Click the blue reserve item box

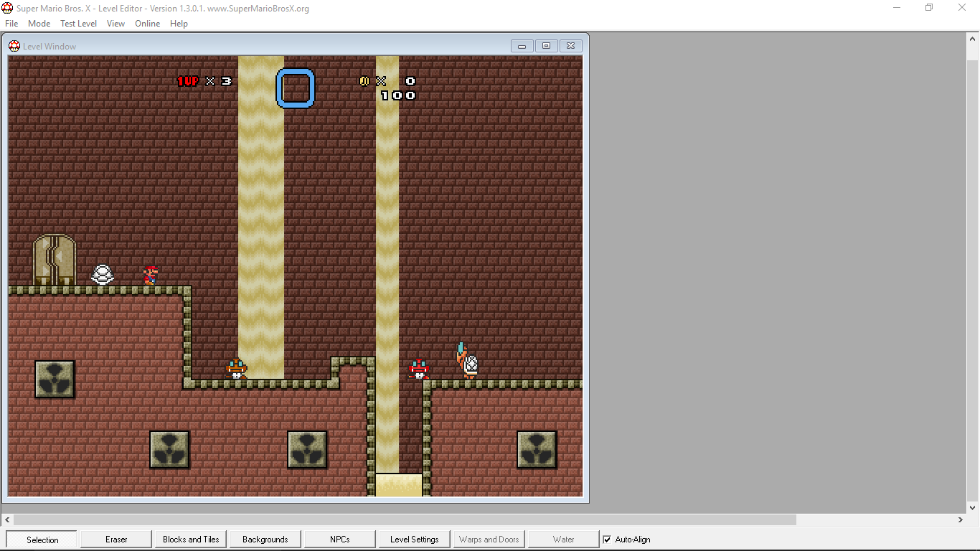pyautogui.click(x=296, y=88)
